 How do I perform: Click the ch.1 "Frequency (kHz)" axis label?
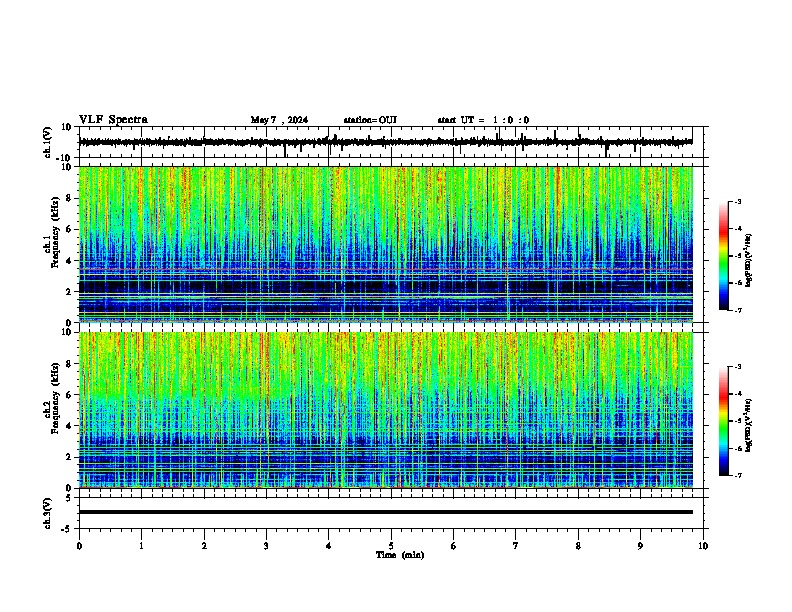pos(55,232)
